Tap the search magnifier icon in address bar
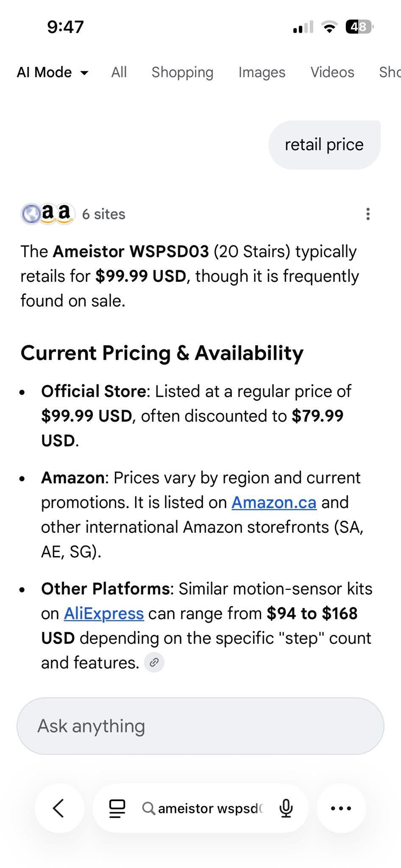The height and width of the screenshot is (868, 401). pyautogui.click(x=148, y=808)
